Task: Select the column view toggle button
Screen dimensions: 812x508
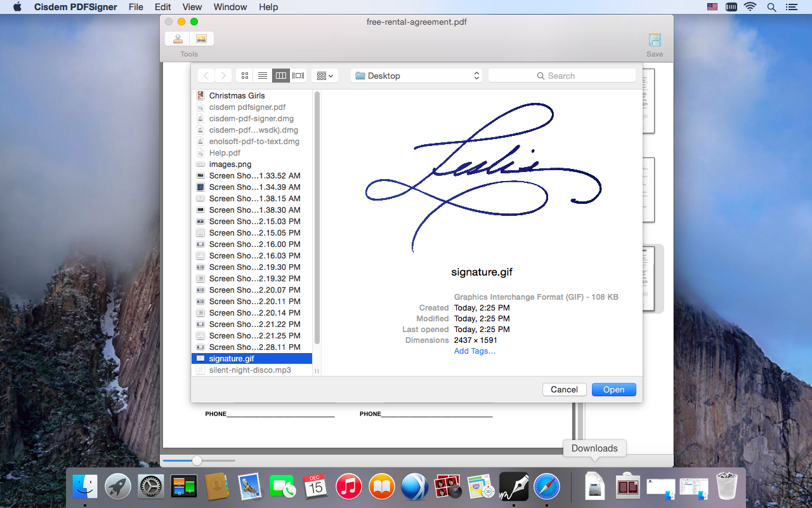Action: click(280, 76)
